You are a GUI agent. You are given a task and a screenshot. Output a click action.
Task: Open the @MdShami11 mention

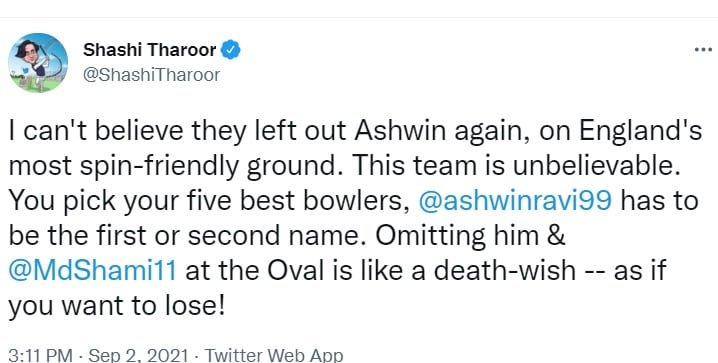pyautogui.click(x=92, y=270)
